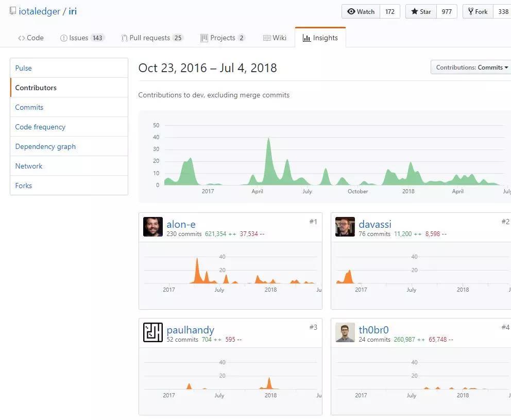This screenshot has height=420, width=511.
Task: Open iri repository link
Action: click(73, 11)
